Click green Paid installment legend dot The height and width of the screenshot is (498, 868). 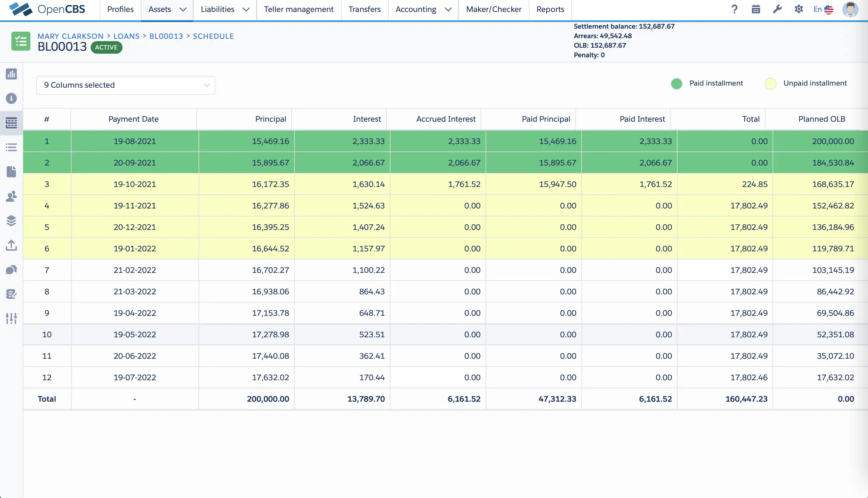(676, 83)
